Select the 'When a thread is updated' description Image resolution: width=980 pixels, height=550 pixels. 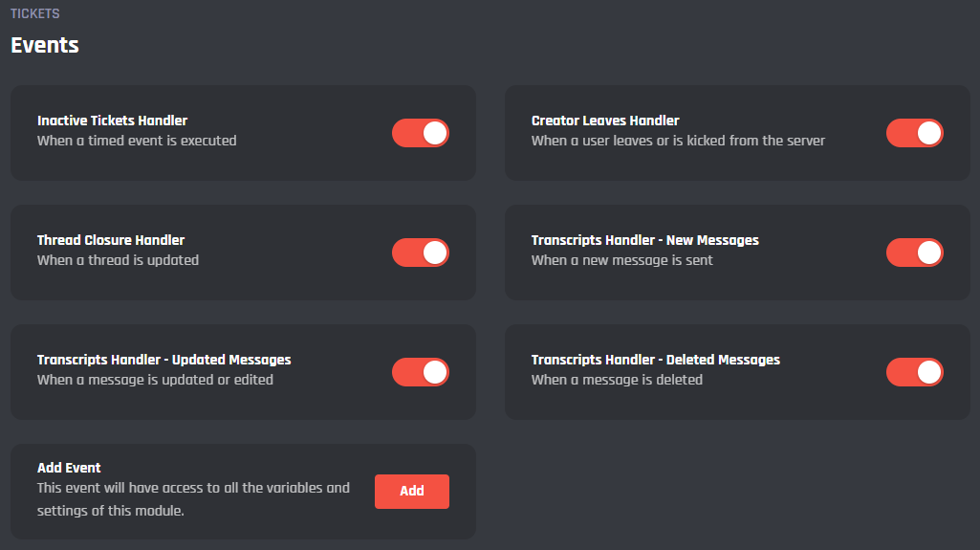tap(118, 260)
